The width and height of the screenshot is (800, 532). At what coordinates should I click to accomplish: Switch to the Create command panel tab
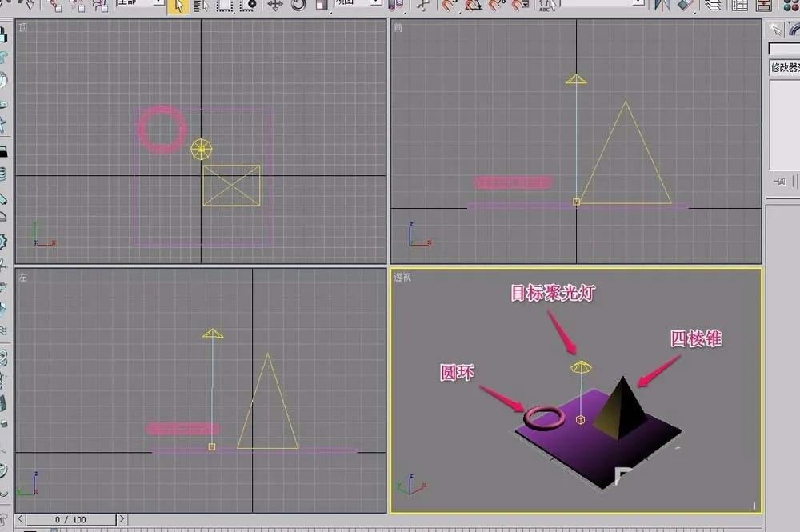tap(775, 30)
